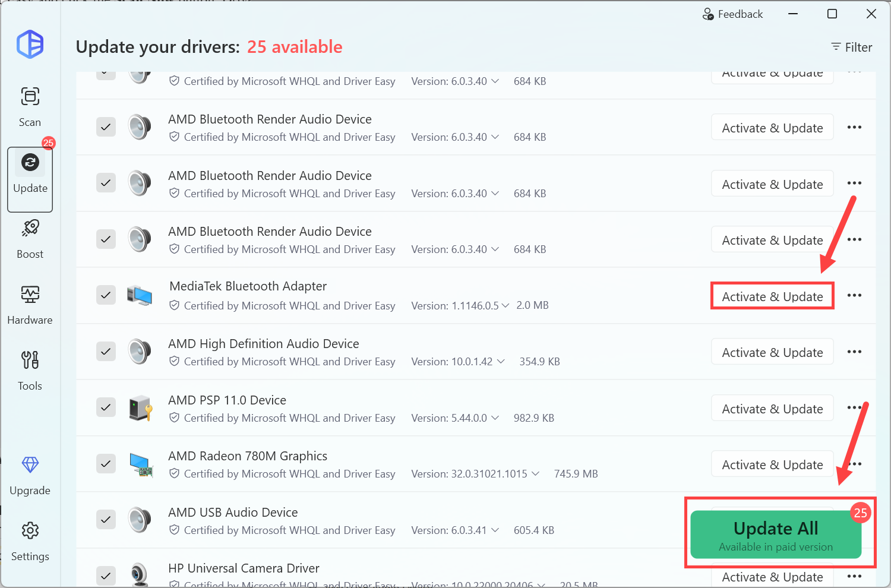Click certified shield icon under AMD USB Audio
This screenshot has width=891, height=588.
(174, 530)
